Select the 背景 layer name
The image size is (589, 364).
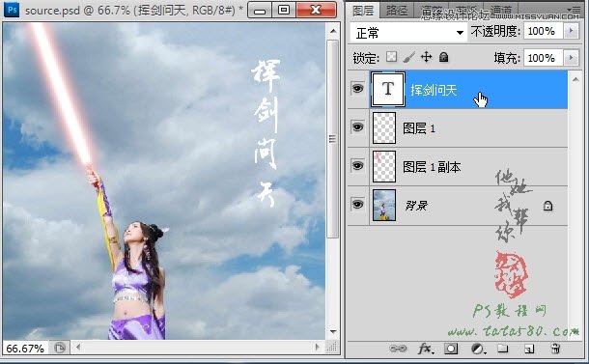click(x=416, y=206)
